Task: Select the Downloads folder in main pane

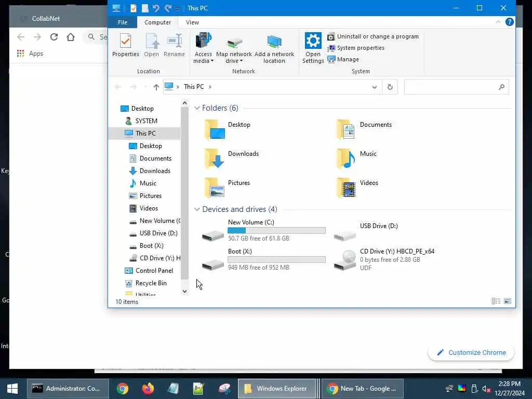Action: tap(231, 158)
